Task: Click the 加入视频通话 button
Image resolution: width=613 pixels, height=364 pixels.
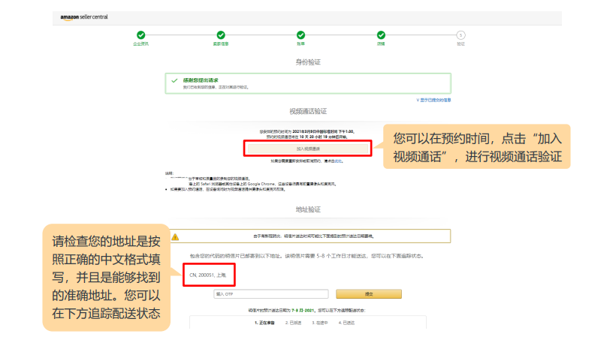Action: [308, 149]
